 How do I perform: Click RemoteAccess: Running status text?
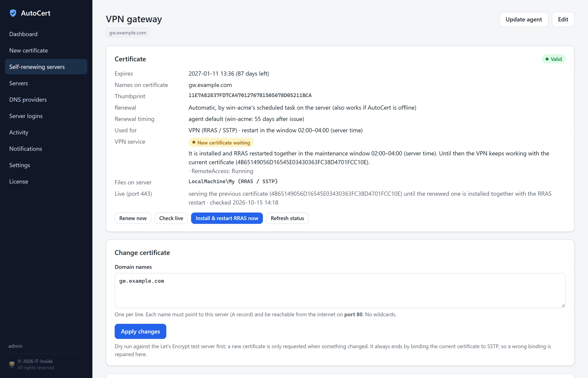coord(222,171)
